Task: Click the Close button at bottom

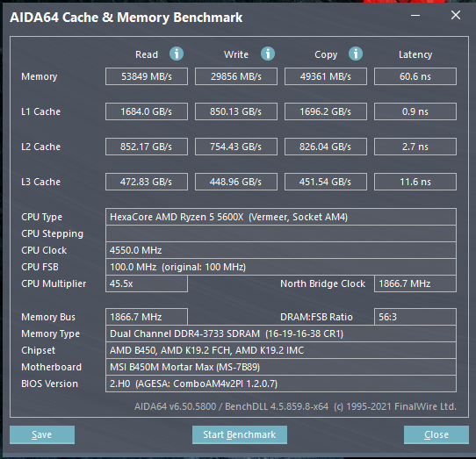Action: [x=436, y=434]
